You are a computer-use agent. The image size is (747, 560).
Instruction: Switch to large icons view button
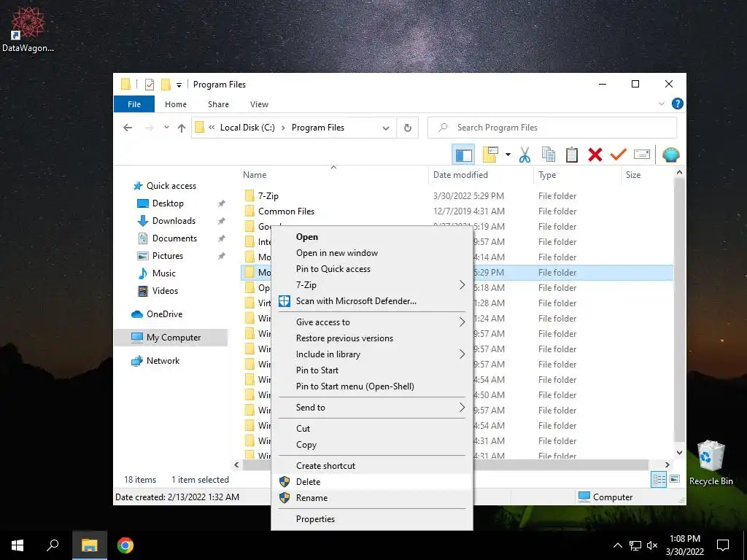pyautogui.click(x=675, y=479)
